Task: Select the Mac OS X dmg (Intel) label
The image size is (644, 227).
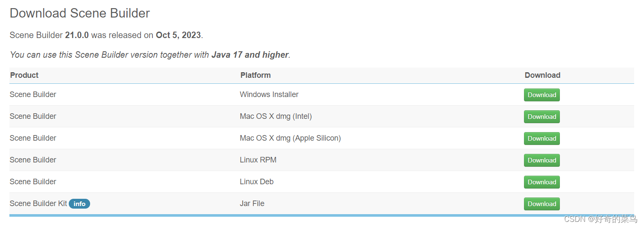Action: tap(276, 116)
